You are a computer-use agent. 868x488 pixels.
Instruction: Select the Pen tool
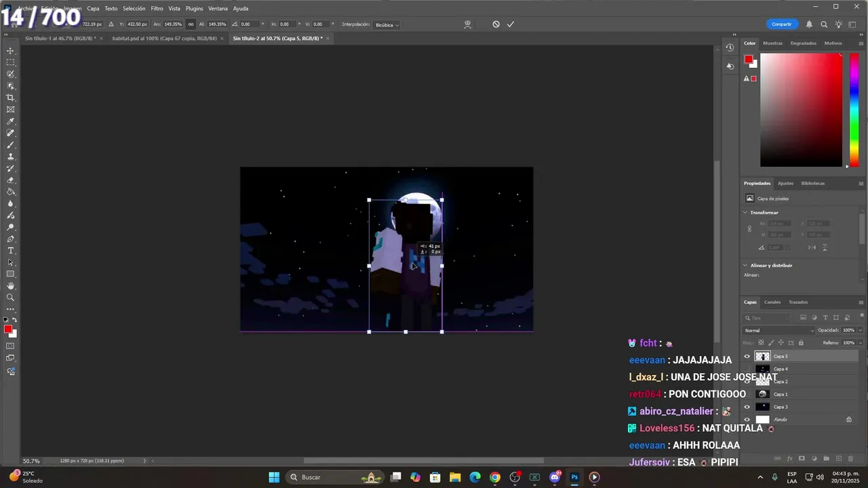10,239
